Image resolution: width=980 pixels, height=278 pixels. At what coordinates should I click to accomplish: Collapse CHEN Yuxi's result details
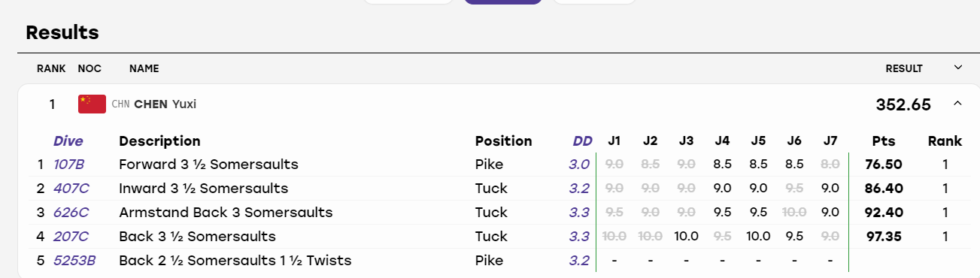pos(957,104)
